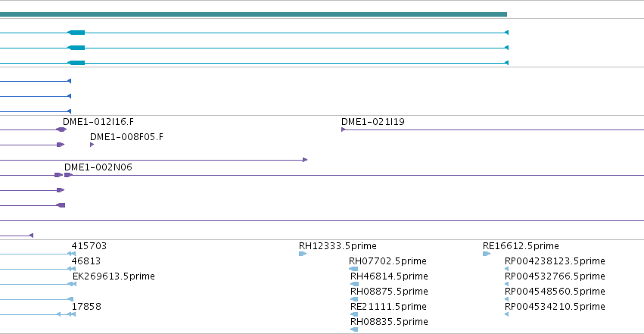Select the DME1-008F05.F arrow glyph
The width and height of the screenshot is (644, 334).
(92, 145)
